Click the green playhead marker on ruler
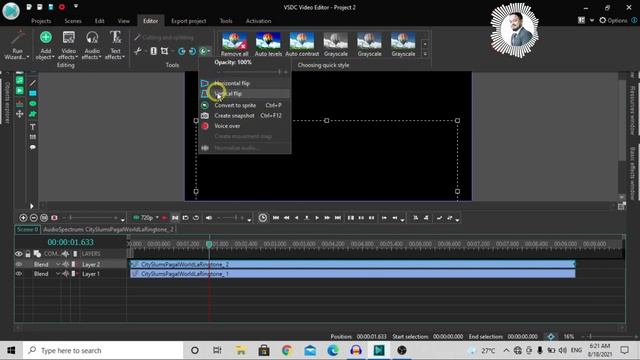 coord(209,244)
